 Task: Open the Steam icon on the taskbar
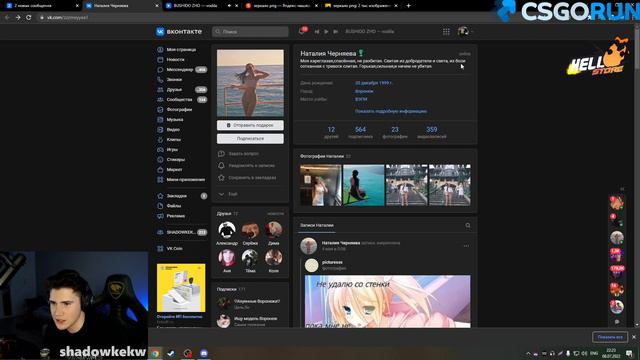(171, 353)
